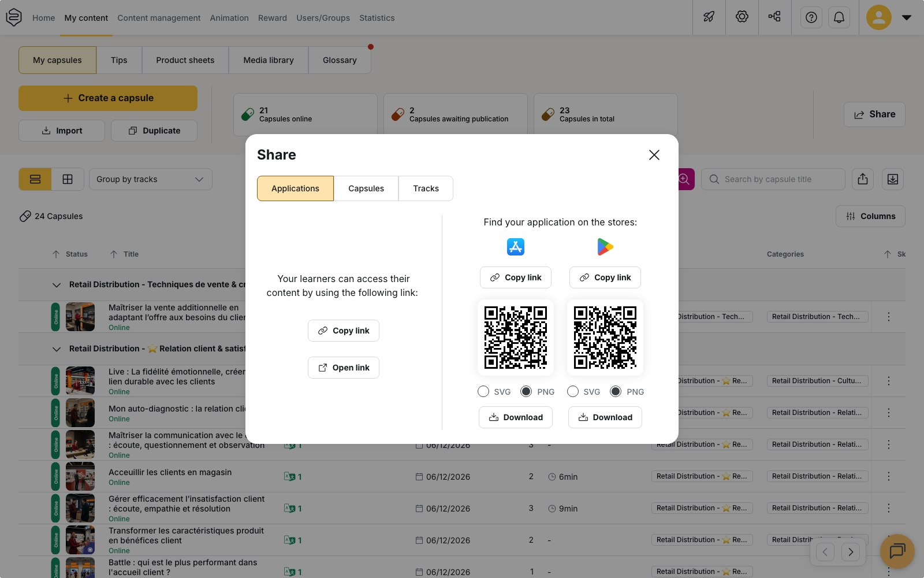Switch to grid view layout
This screenshot has width=924, height=578.
[x=68, y=179]
